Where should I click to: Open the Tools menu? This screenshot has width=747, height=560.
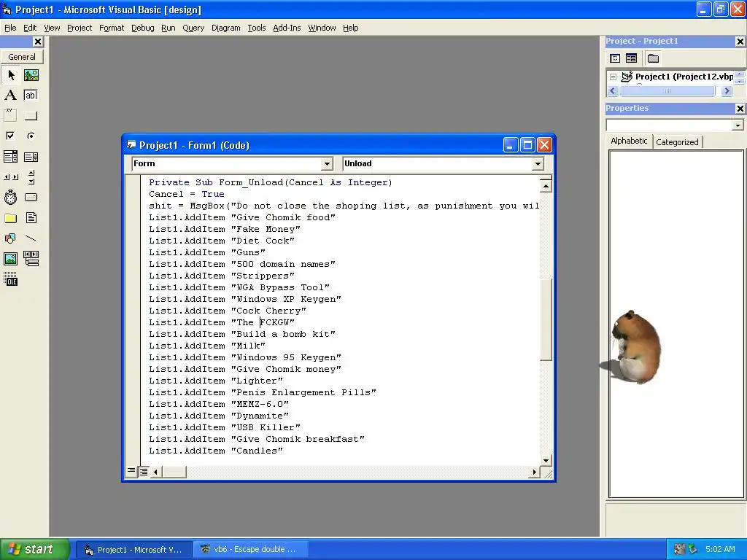[256, 28]
